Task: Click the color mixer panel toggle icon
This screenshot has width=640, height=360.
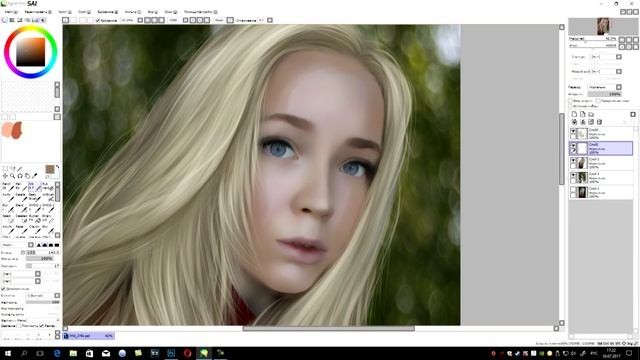Action: pos(27,20)
